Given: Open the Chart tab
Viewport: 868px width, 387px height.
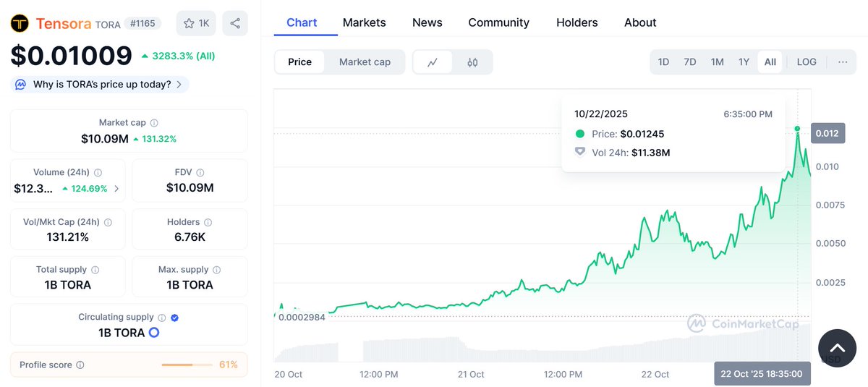Looking at the screenshot, I should click(302, 22).
